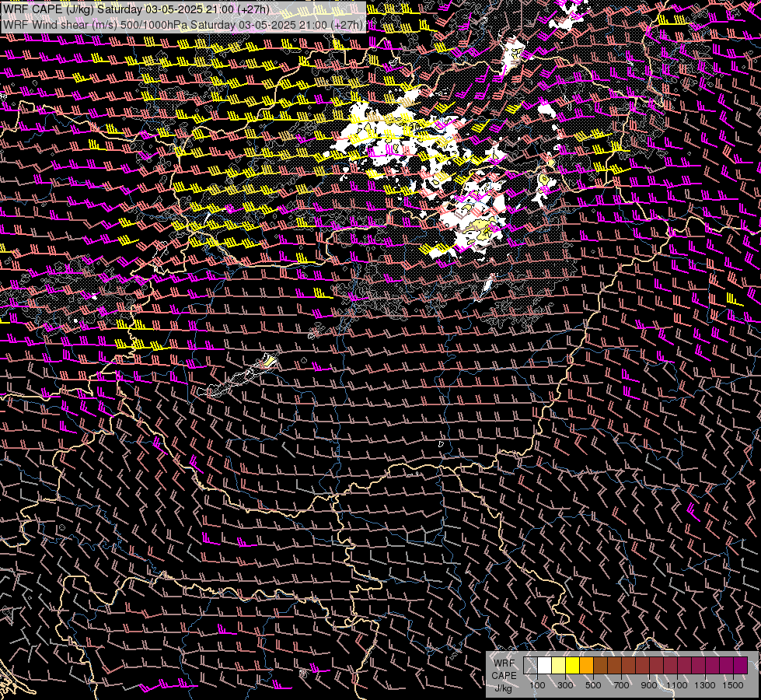The image size is (761, 700).
Task: Click the transparent first legend swatch
Action: pos(530,665)
